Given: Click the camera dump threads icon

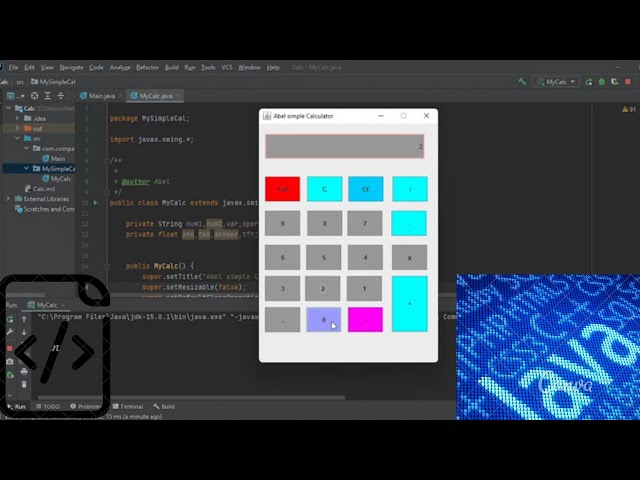Looking at the screenshot, I should [x=10, y=362].
